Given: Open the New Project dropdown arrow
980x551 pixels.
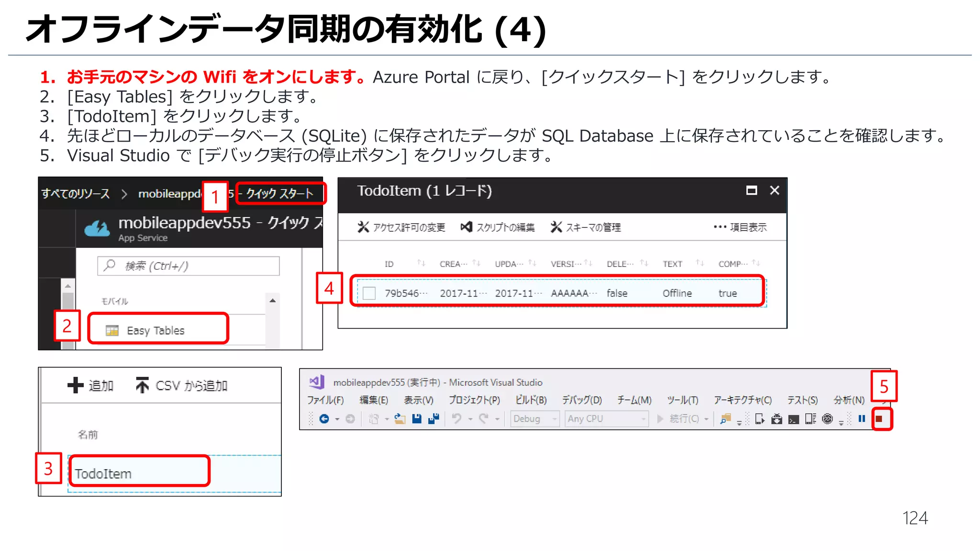Looking at the screenshot, I should (x=387, y=419).
